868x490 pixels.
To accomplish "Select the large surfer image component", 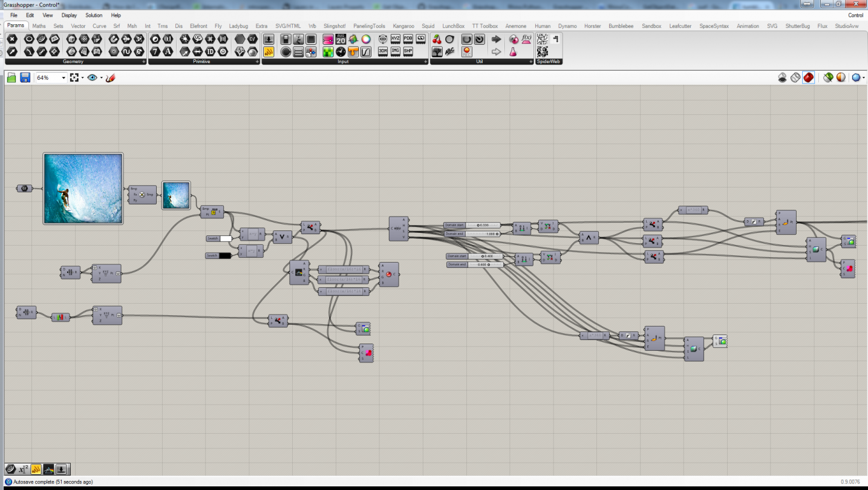I will [x=83, y=188].
